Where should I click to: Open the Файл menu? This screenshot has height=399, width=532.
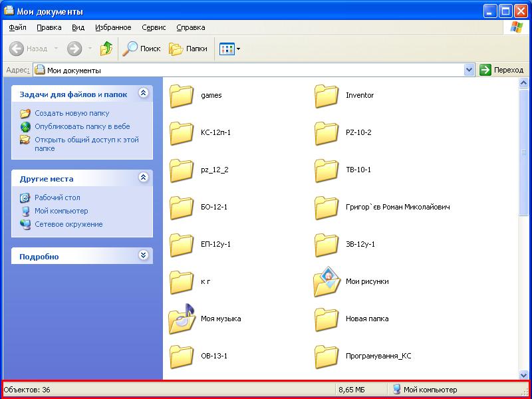coord(18,27)
